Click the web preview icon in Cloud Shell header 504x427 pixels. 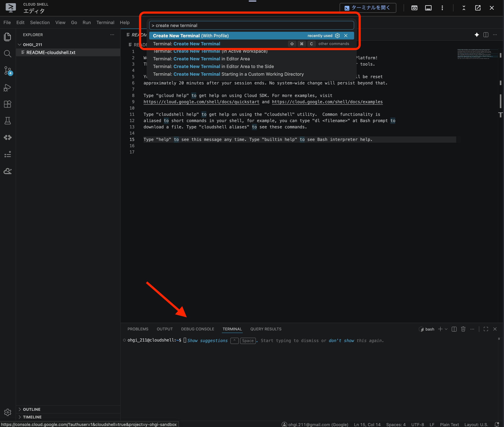pos(414,8)
